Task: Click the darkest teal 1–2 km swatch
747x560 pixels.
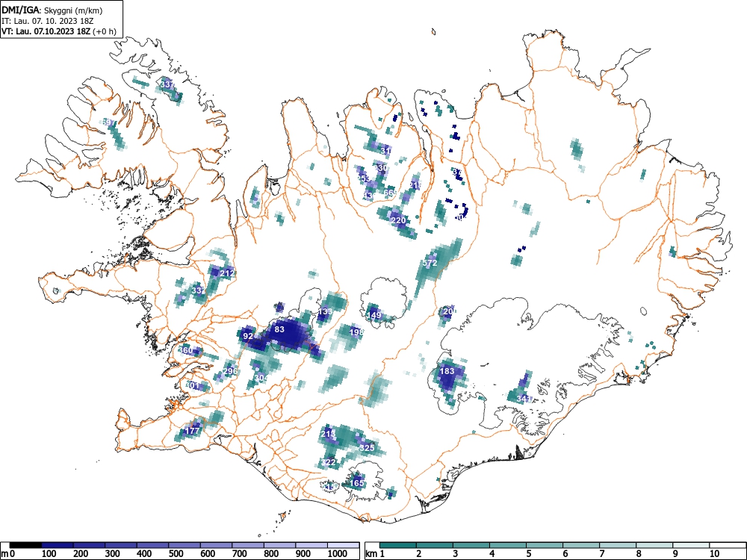Action: click(398, 545)
